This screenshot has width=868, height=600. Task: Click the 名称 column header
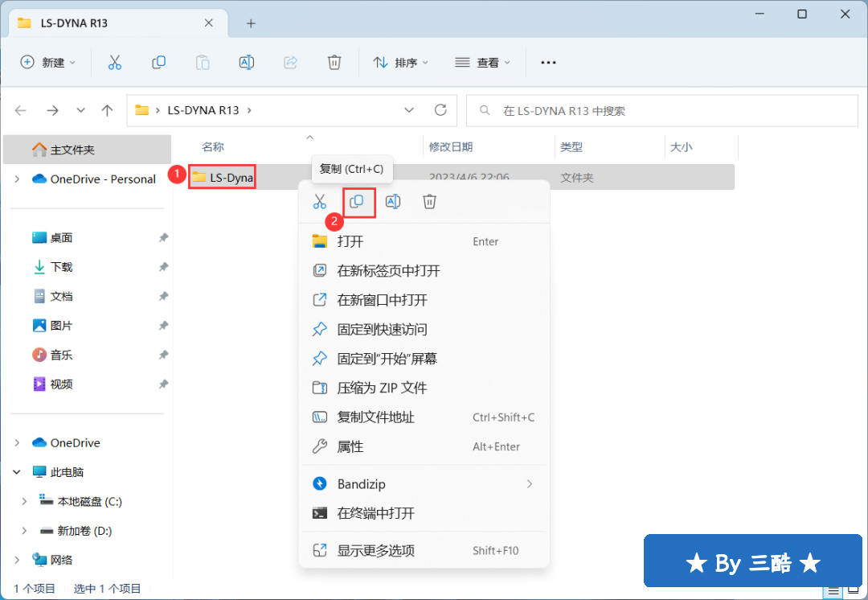212,147
